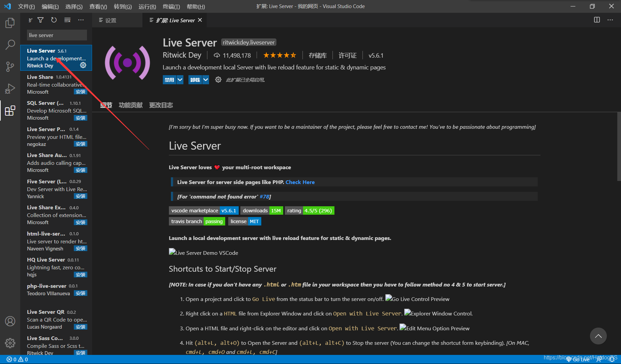This screenshot has height=364, width=621.
Task: Click the downloads 15M badge
Action: [262, 211]
